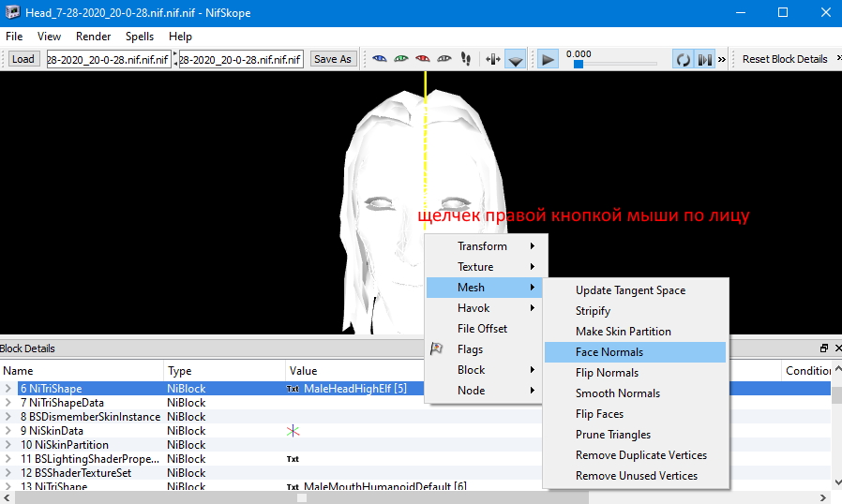The height and width of the screenshot is (504, 842).
Task: Expand the 9 NiSkinData row
Action: coord(8,431)
